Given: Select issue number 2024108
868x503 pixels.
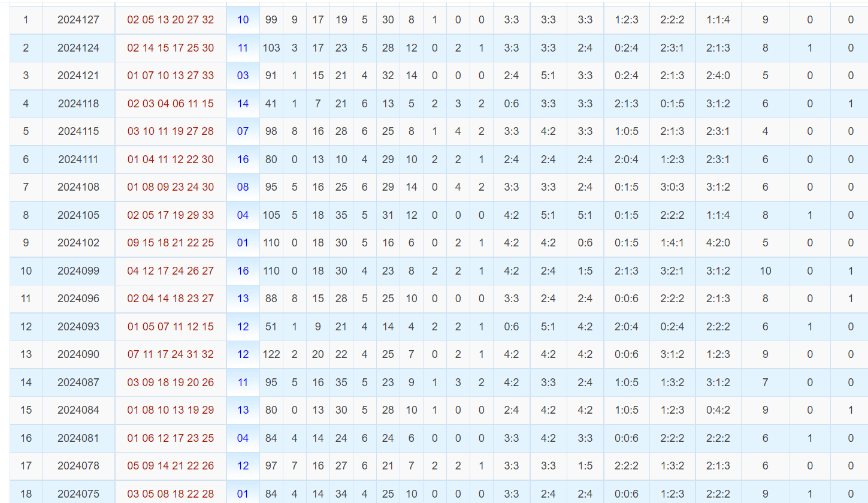Looking at the screenshot, I should tap(78, 187).
